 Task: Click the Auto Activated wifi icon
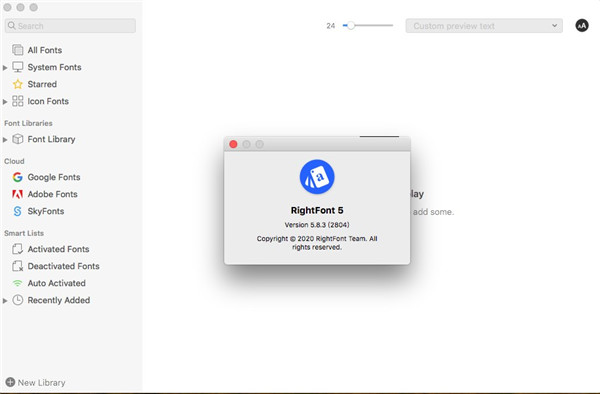click(x=18, y=283)
